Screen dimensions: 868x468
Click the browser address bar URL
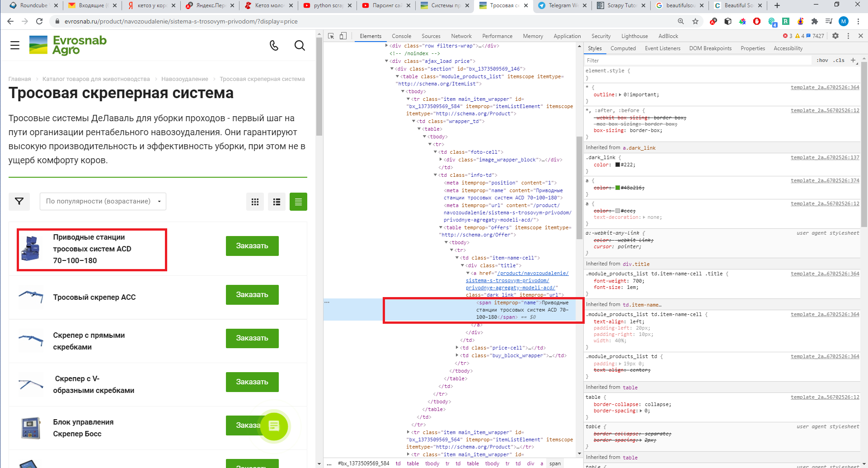[181, 21]
